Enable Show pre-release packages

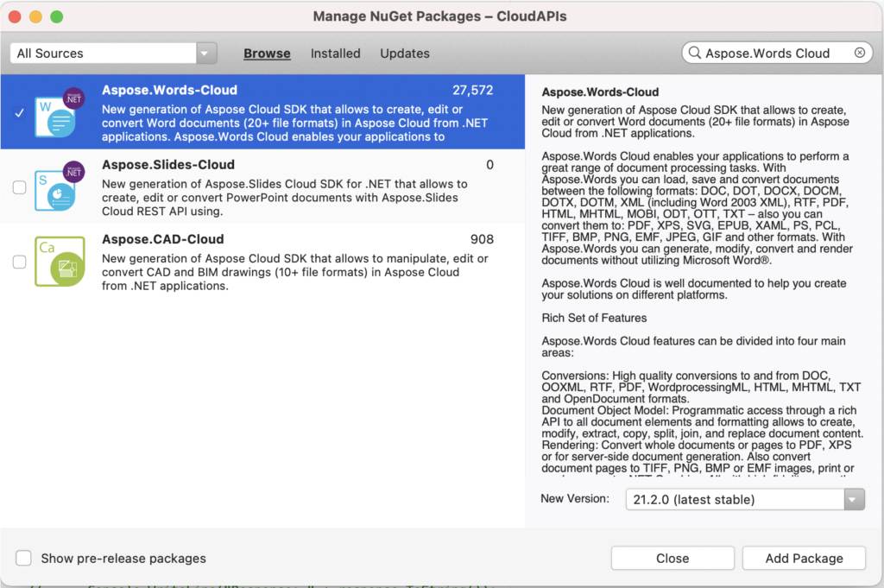click(x=24, y=558)
